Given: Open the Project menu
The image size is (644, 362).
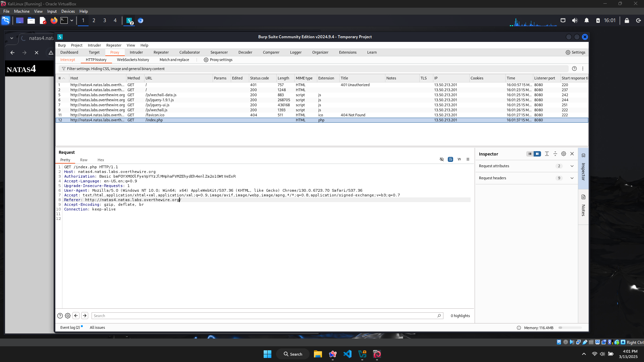Looking at the screenshot, I should (76, 45).
